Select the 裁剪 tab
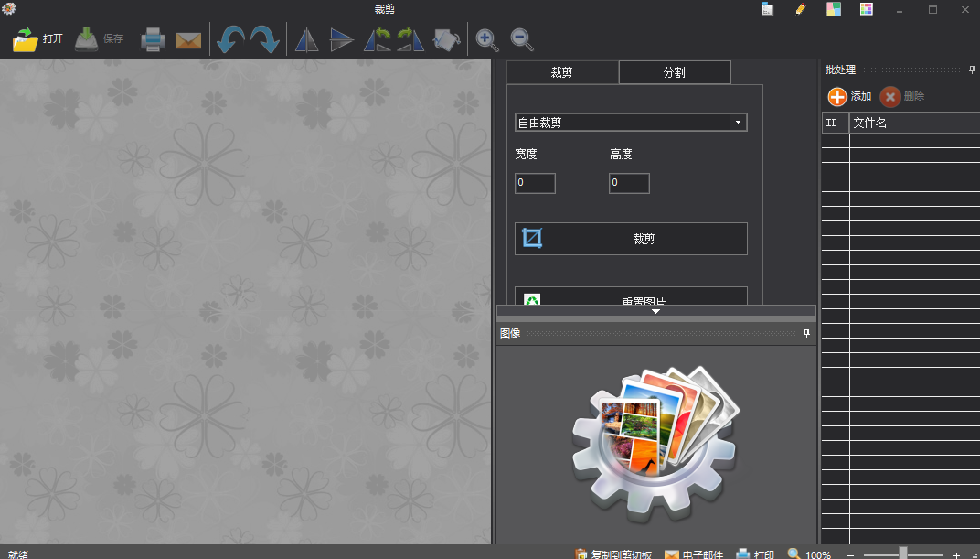Viewport: 980px width, 559px height. [562, 72]
